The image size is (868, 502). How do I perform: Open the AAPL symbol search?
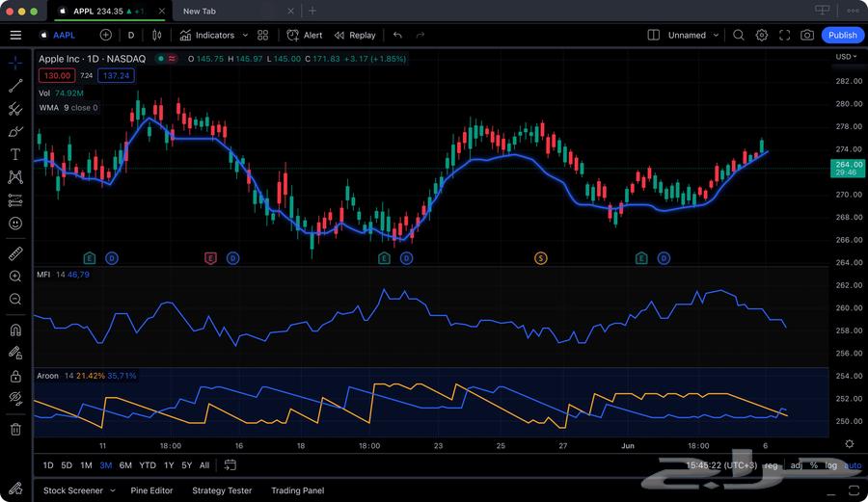(58, 35)
